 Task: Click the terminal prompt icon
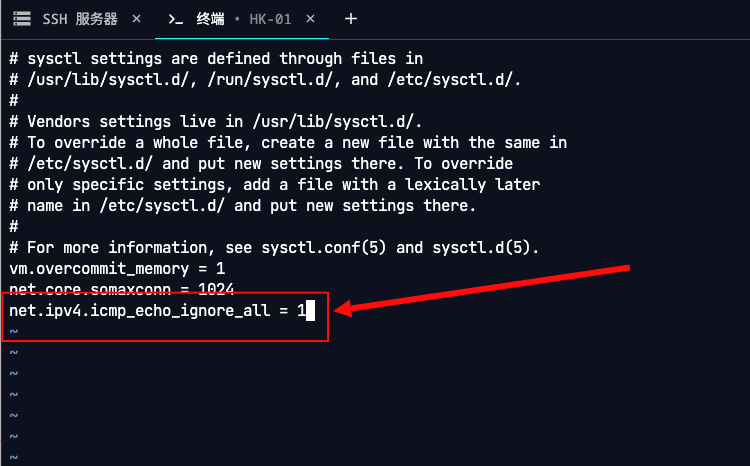(176, 20)
